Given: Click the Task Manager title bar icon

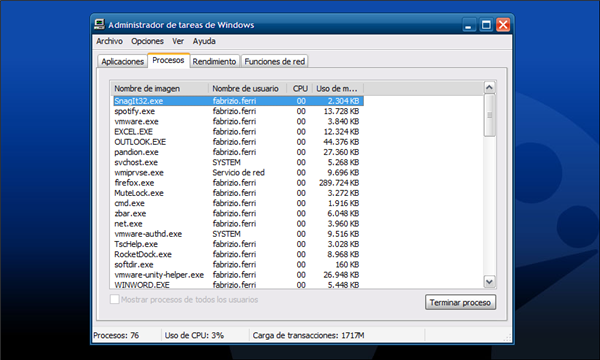Looking at the screenshot, I should click(x=99, y=24).
